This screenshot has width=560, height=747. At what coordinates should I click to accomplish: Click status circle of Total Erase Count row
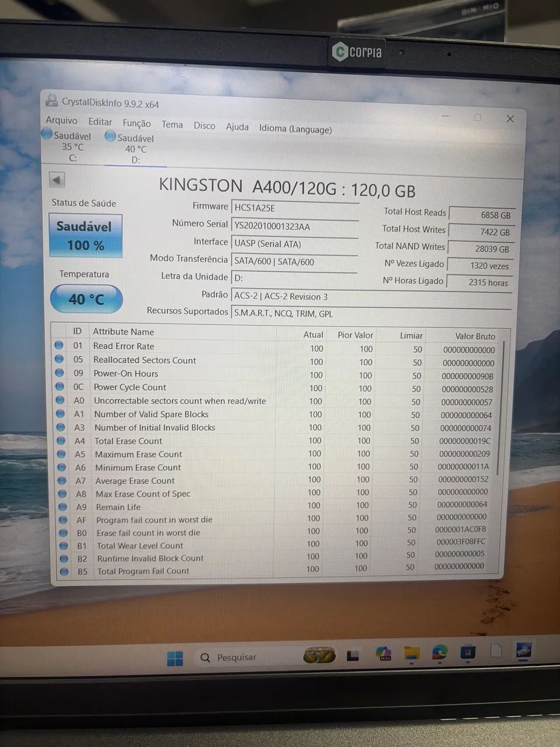[61, 440]
